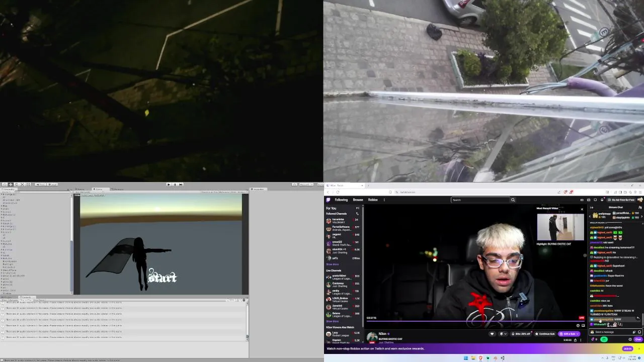The image size is (644, 362).
Task: Click the 'start' text in Game view
Action: [x=162, y=277]
